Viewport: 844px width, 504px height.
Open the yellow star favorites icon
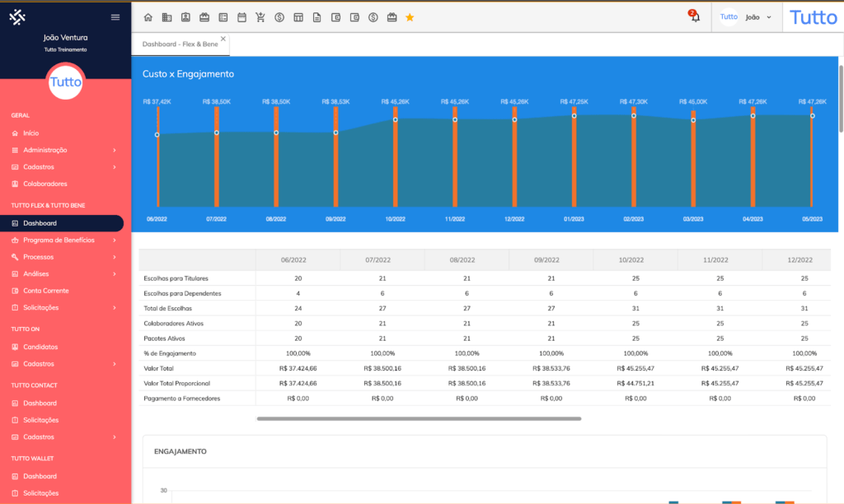(410, 17)
